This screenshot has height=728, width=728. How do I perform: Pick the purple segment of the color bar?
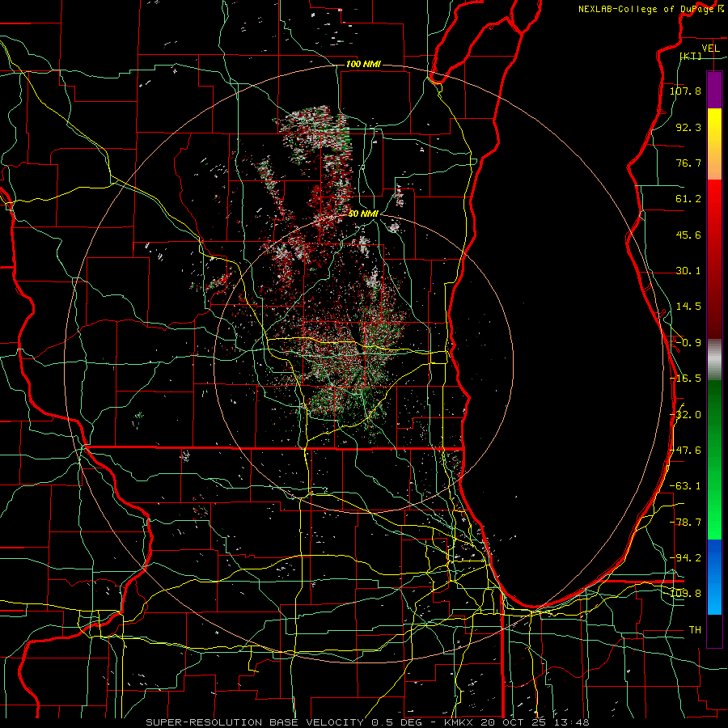pyautogui.click(x=714, y=90)
